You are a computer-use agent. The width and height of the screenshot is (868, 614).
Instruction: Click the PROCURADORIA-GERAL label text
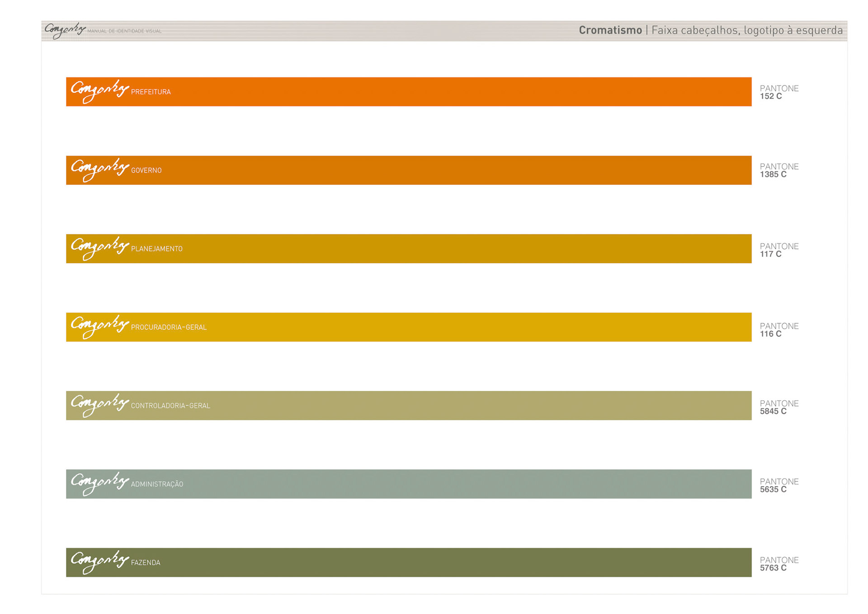coord(169,327)
